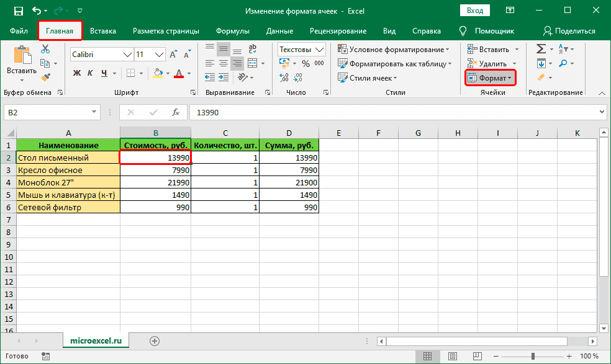Toggle bold formatting (Ж)
611x364 pixels.
(77, 74)
